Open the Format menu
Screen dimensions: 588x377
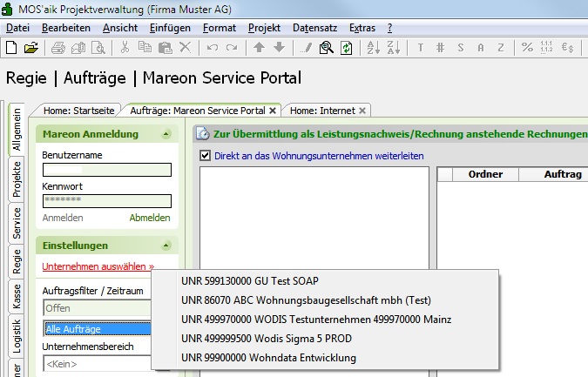pyautogui.click(x=220, y=28)
